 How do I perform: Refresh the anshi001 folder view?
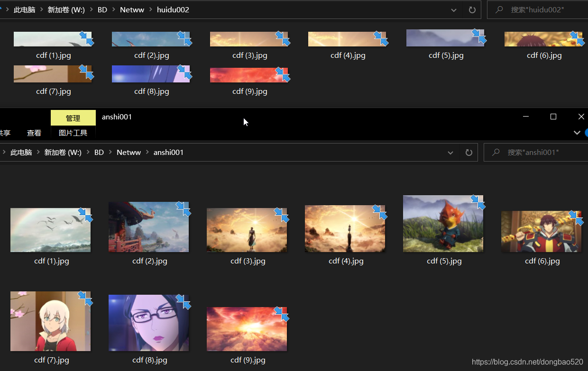click(x=469, y=153)
